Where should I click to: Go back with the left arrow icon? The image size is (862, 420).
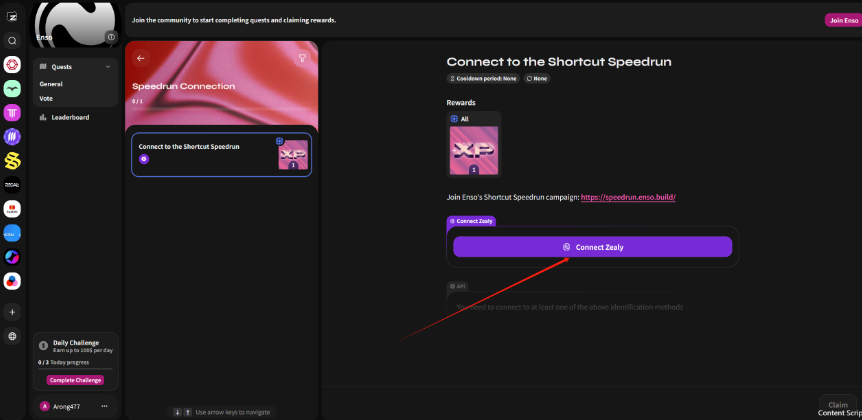tap(141, 58)
